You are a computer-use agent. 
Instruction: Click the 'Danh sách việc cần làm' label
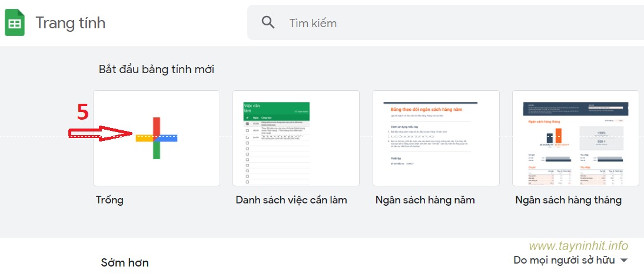pyautogui.click(x=291, y=200)
